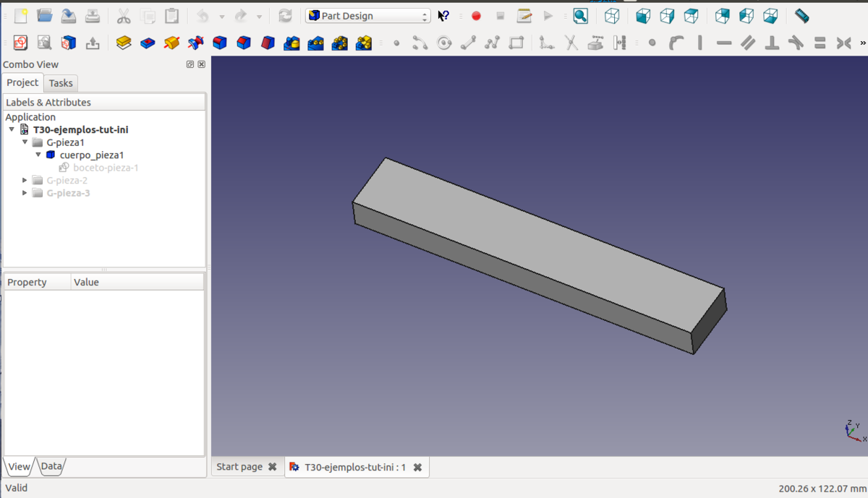The image size is (868, 498).
Task: Open the Data property tab
Action: [51, 466]
